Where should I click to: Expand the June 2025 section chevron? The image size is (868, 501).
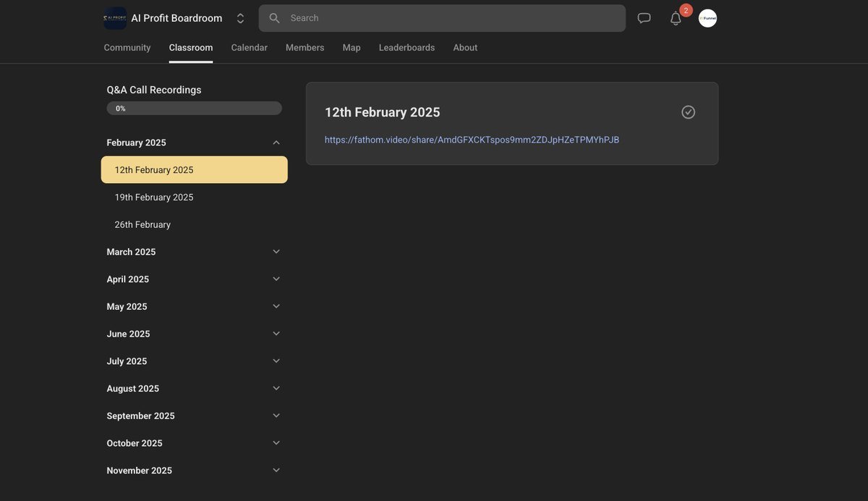coord(276,334)
